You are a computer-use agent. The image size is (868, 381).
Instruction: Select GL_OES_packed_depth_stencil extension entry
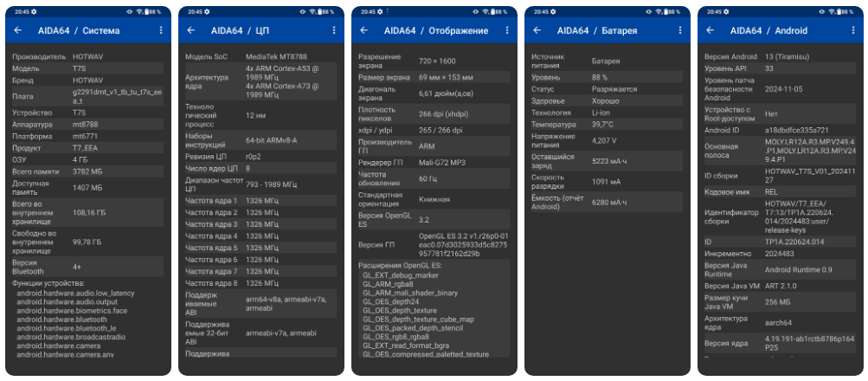point(413,328)
